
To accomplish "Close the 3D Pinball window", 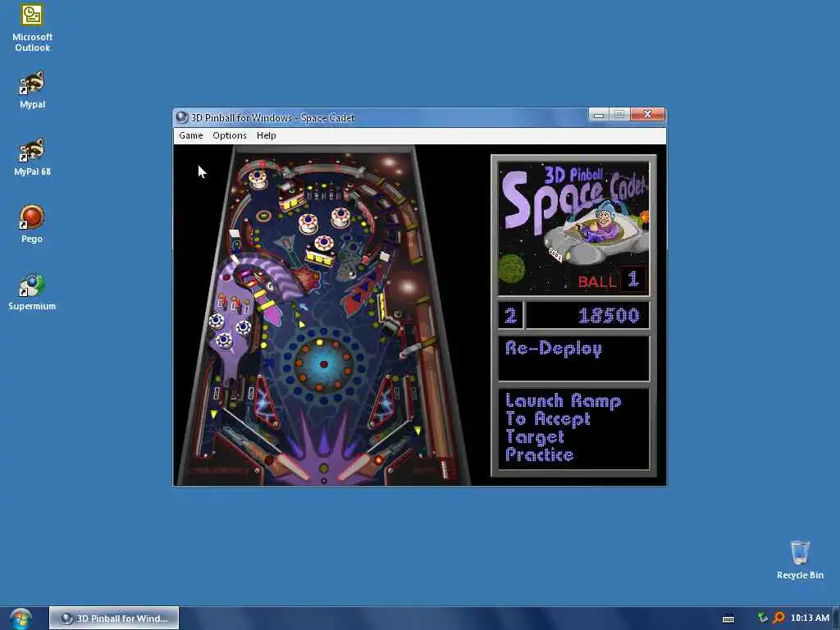I will coord(647,114).
